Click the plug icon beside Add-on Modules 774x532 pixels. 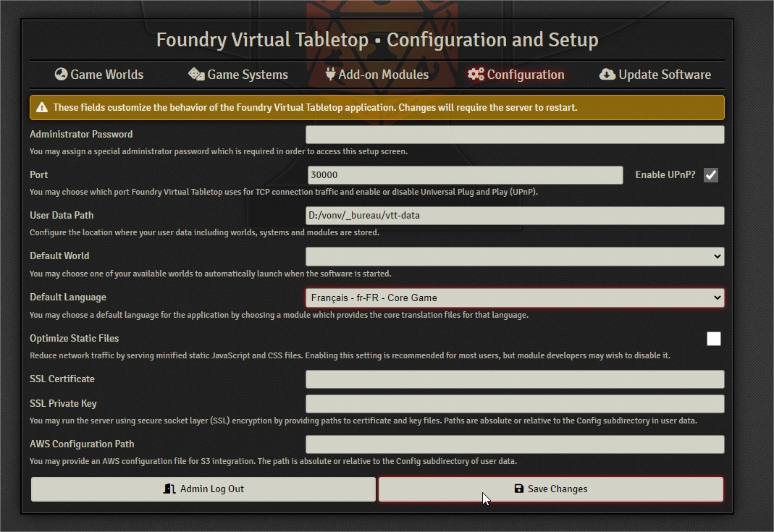point(330,75)
